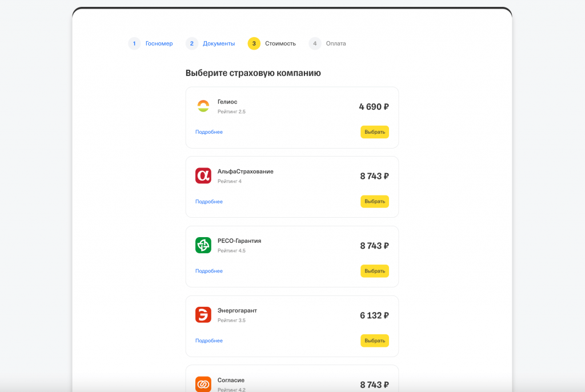Choose Гелиос with the Выбрать button
Screen dimensions: 585x392
pyautogui.click(x=375, y=132)
